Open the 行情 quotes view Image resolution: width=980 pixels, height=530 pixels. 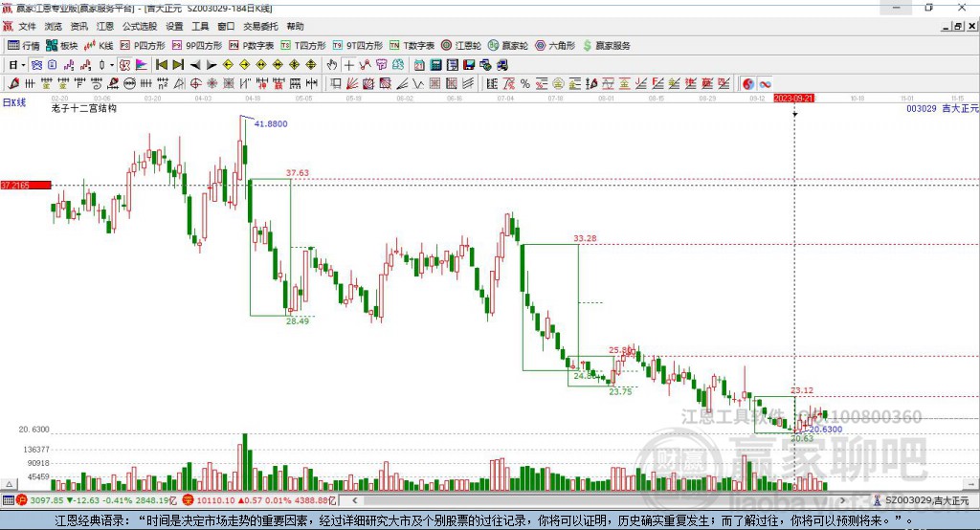coord(24,46)
